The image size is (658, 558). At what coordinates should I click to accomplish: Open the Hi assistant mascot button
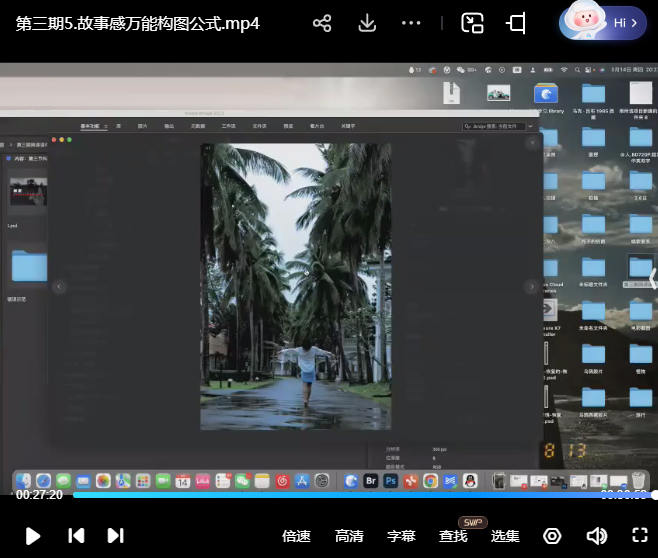click(603, 21)
